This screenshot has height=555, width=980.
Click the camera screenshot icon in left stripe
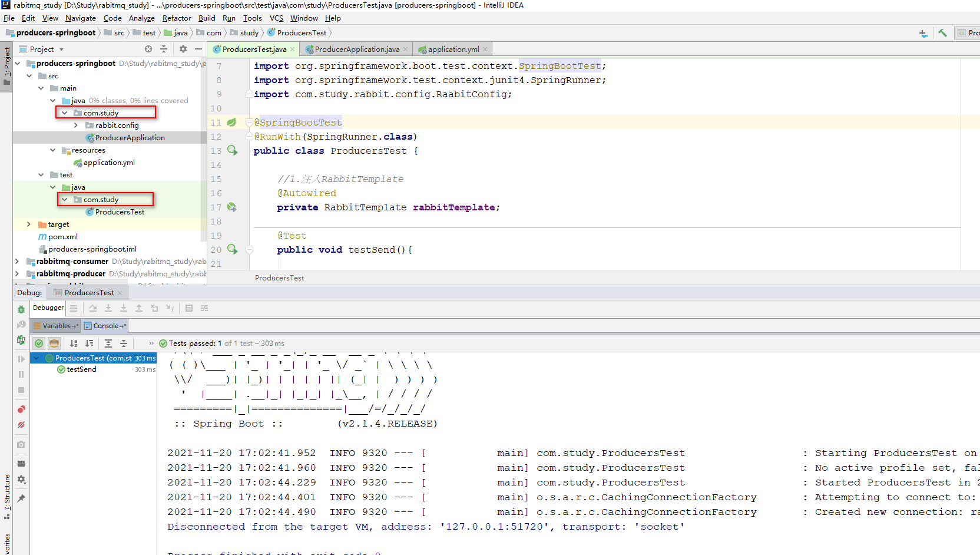pos(21,444)
